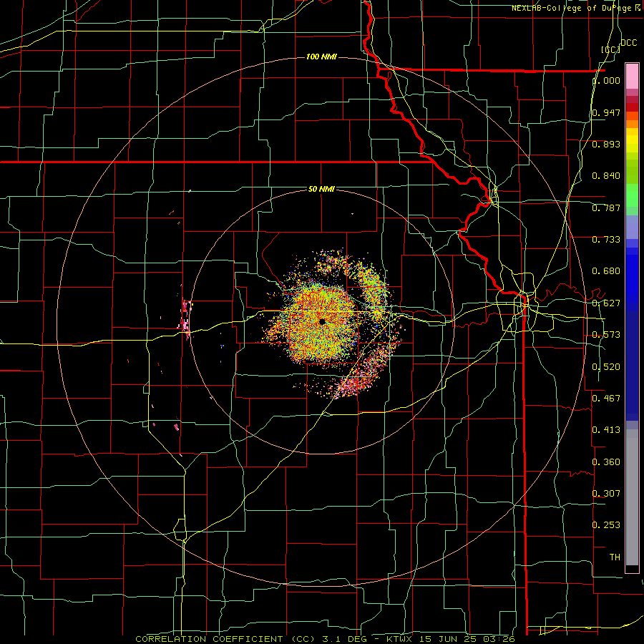644x644 pixels.
Task: Click the 50 NMI range ring label
Action: (321, 189)
